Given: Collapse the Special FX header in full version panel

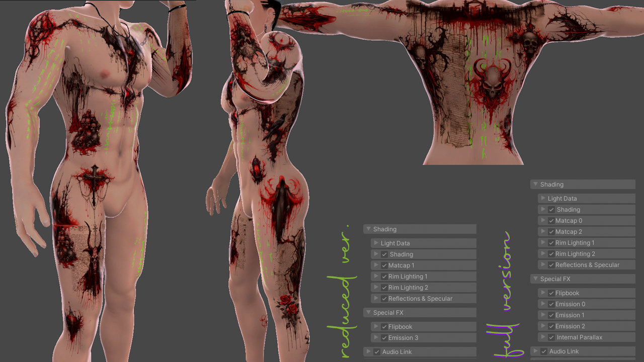Looking at the screenshot, I should pyautogui.click(x=583, y=279).
